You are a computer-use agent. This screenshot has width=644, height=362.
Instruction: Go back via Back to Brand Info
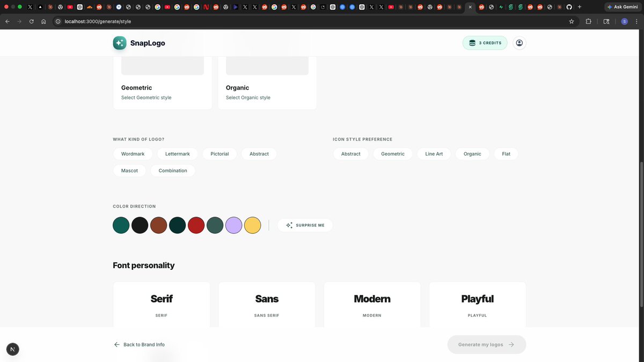coord(140,345)
